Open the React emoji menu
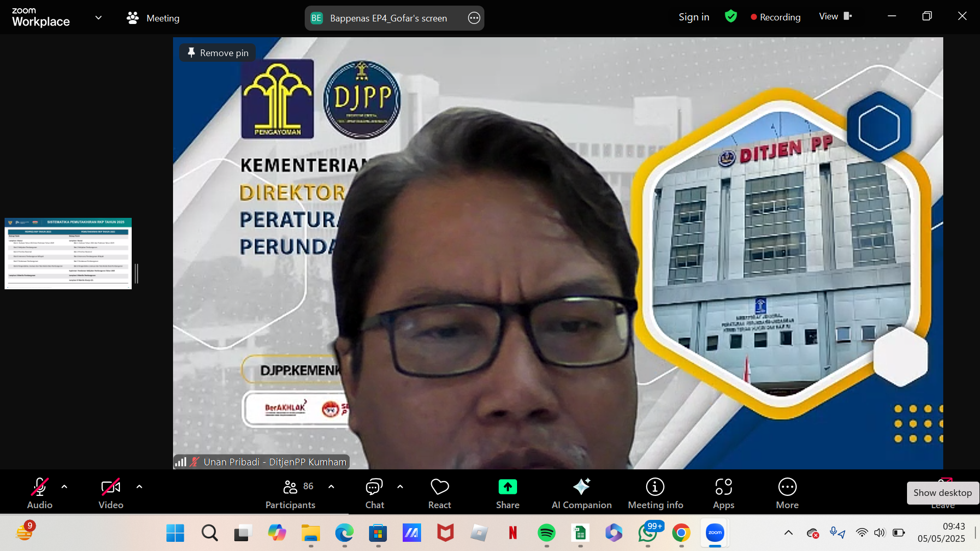Screen dimensions: 980x551 [439, 493]
